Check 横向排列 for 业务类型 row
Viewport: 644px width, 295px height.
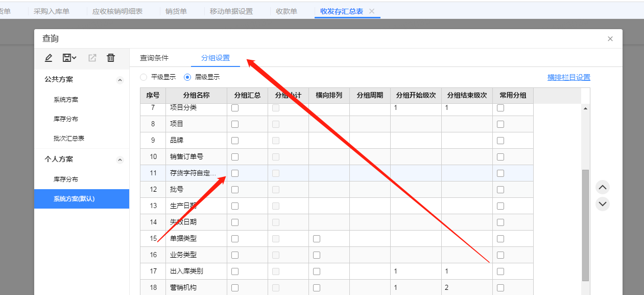[x=317, y=255]
